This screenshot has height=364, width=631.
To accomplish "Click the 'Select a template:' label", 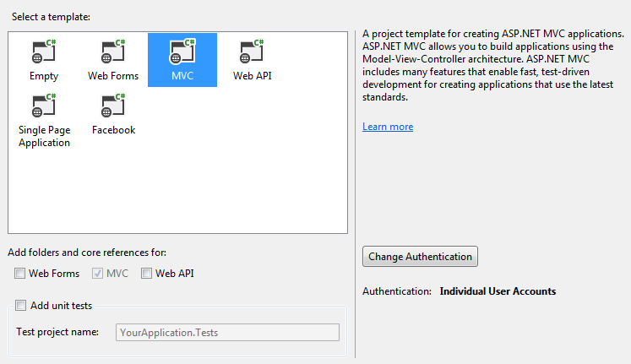I will tap(52, 17).
